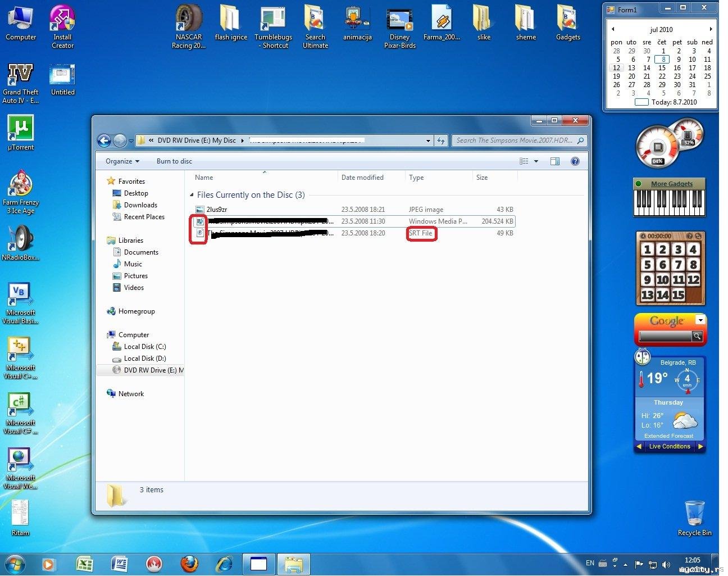
Task: Refresh the Explorer address bar location
Action: tap(441, 140)
